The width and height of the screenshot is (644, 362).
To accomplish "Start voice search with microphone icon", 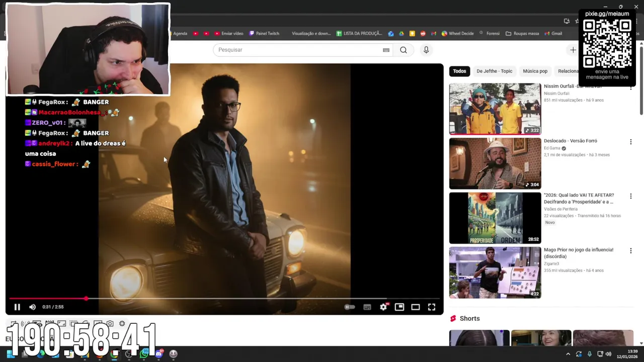I will pyautogui.click(x=426, y=50).
